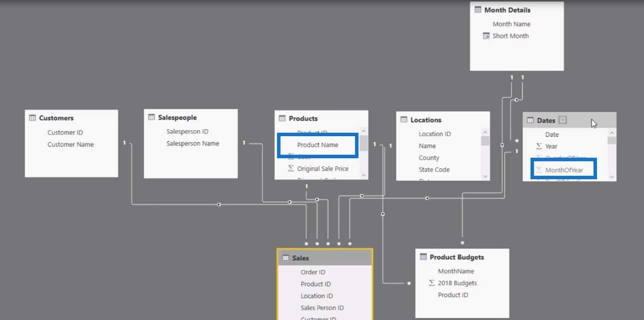Click the sigma icon beside 2018 Budgets
Screen dimensions: 644x320
(x=431, y=283)
